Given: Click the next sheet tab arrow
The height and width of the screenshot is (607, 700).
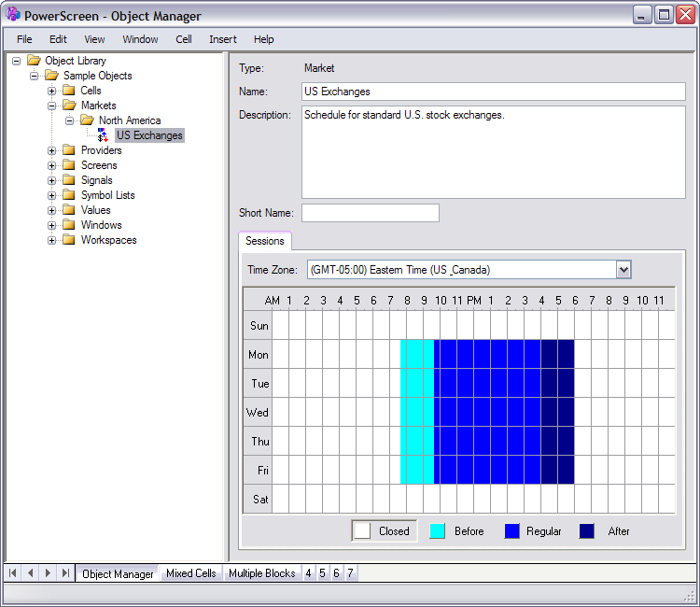Looking at the screenshot, I should click(48, 572).
